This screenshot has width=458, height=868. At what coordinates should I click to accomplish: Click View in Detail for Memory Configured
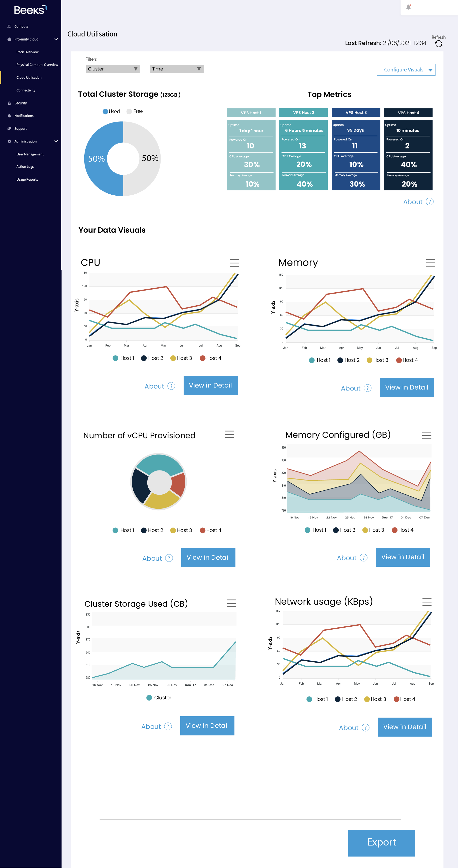coord(403,557)
